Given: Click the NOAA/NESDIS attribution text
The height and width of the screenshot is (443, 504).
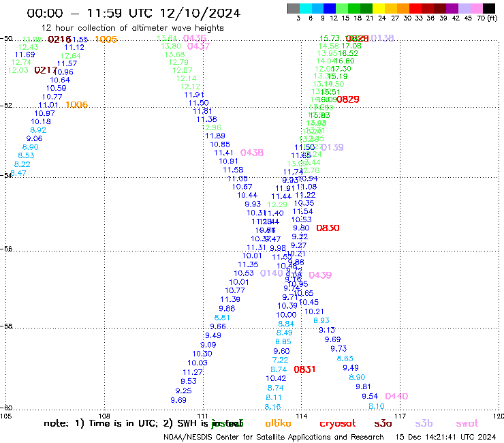Looking at the screenshot, I should 274,438.
